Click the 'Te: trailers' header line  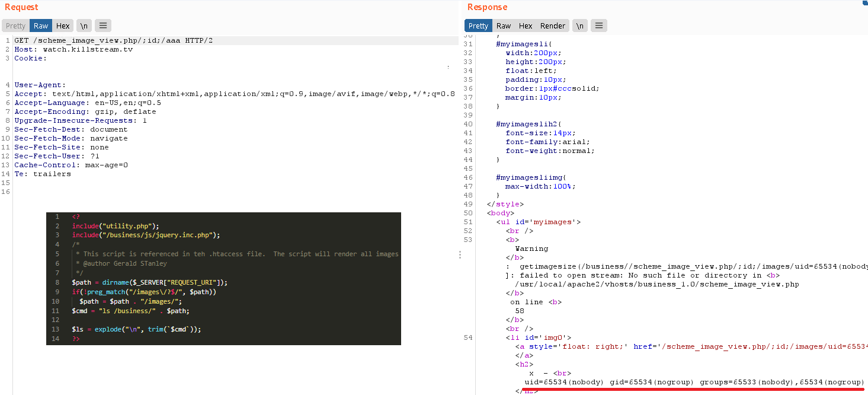click(x=43, y=174)
